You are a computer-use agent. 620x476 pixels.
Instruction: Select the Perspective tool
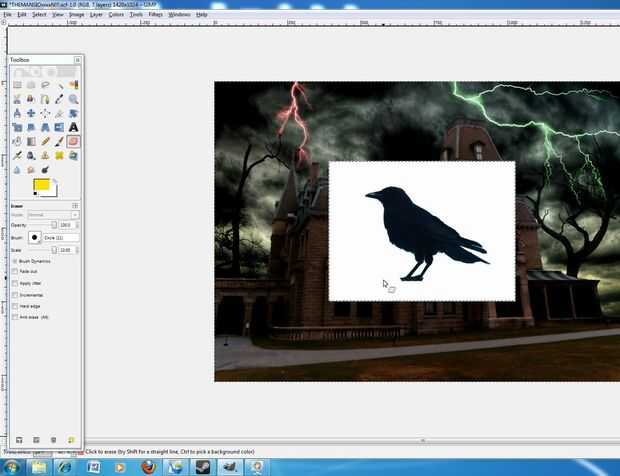45,128
